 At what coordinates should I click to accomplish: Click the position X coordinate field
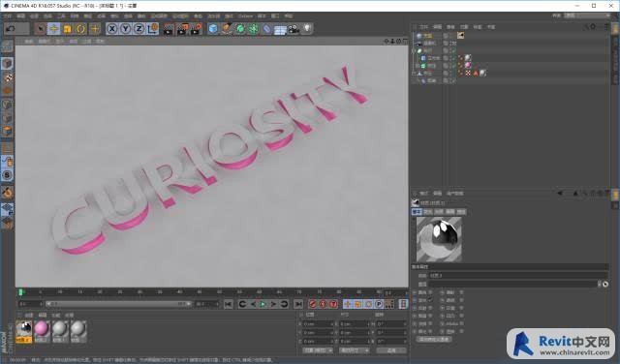pos(319,324)
